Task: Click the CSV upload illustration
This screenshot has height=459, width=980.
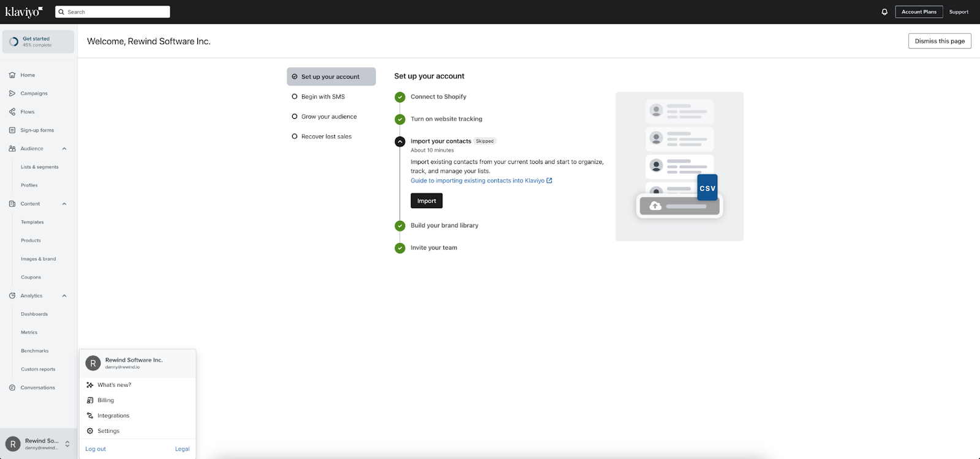Action: [679, 166]
